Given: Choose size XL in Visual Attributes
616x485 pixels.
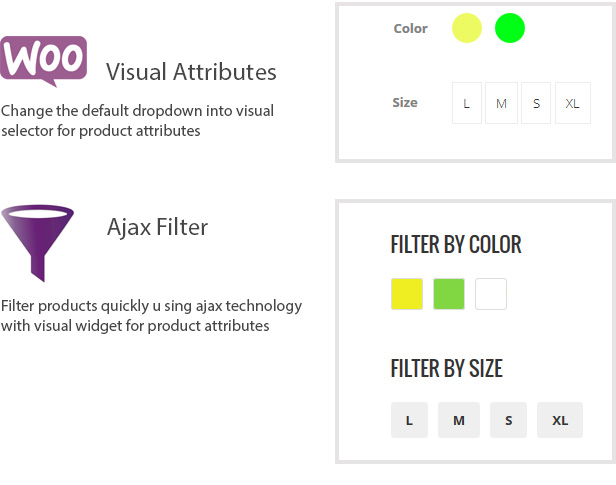Looking at the screenshot, I should coord(573,103).
